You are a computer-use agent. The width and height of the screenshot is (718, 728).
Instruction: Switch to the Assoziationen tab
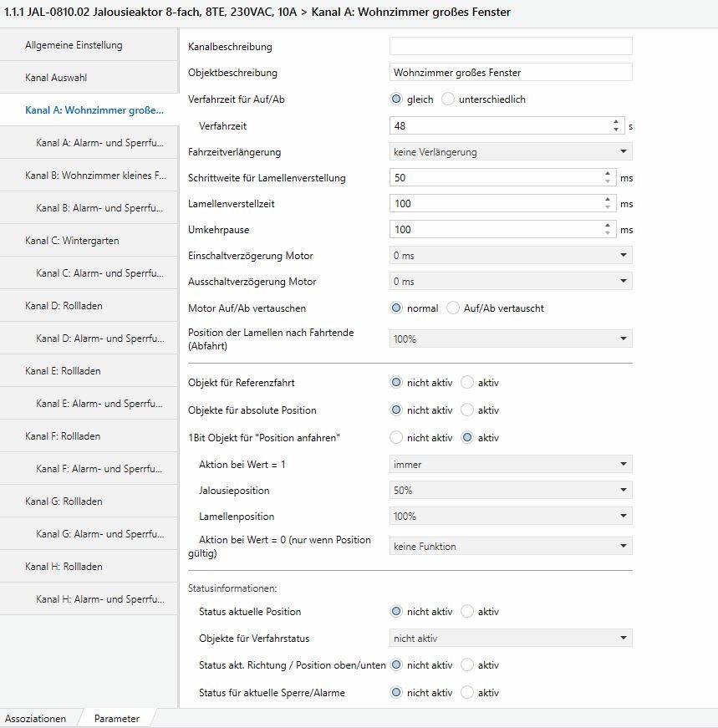click(35, 719)
